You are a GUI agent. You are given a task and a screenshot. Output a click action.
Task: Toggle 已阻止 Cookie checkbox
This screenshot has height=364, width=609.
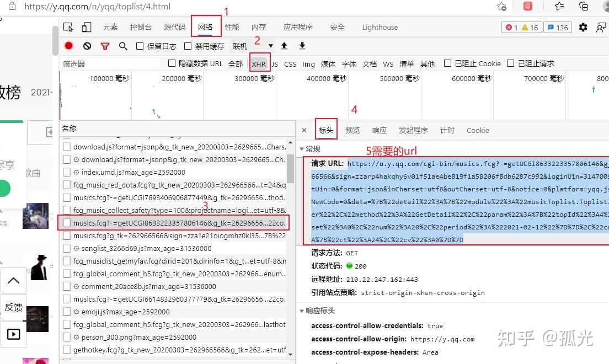[x=447, y=63]
